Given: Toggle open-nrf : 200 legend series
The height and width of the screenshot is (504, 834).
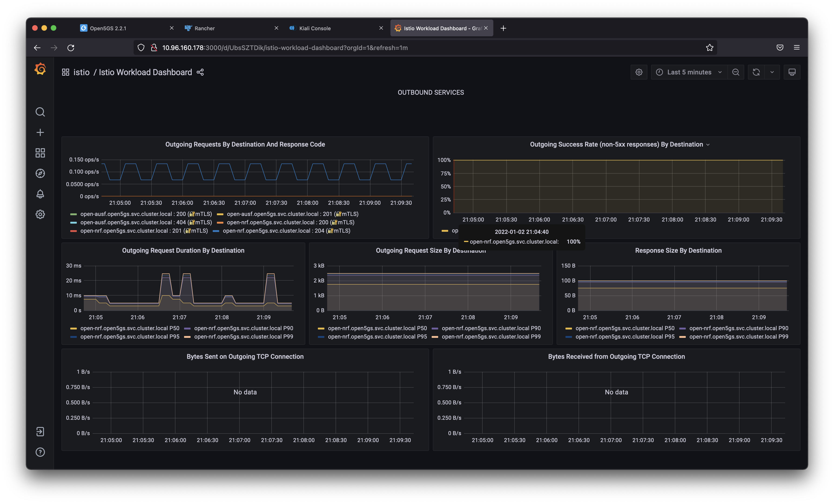Looking at the screenshot, I should 290,222.
